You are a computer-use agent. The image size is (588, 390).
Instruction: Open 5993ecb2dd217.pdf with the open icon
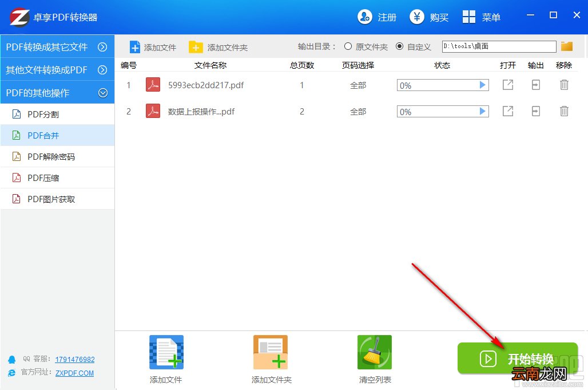coord(508,85)
